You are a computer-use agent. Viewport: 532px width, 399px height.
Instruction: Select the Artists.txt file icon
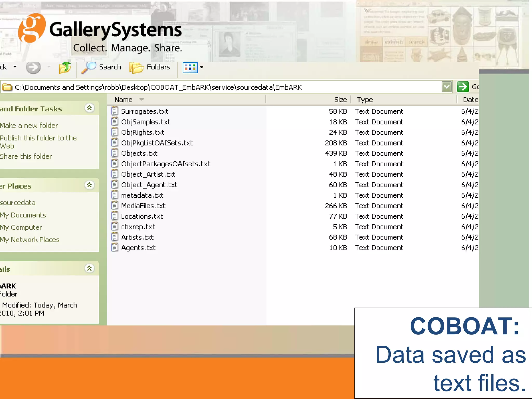[x=115, y=237]
